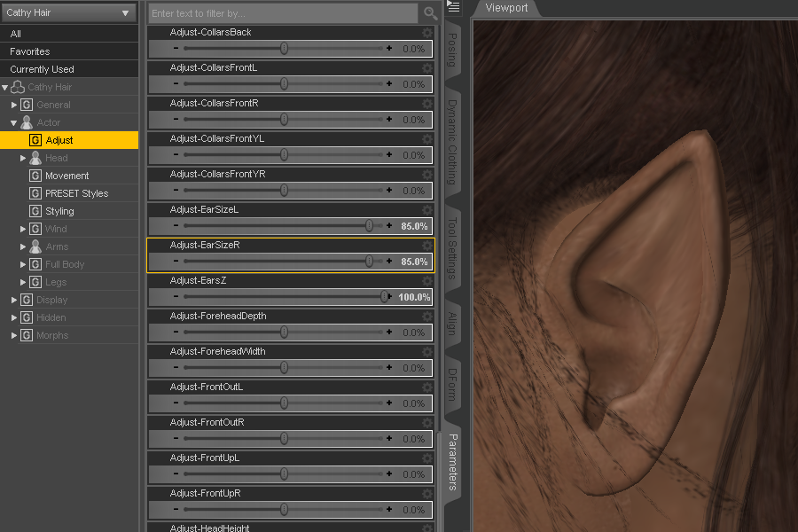
Task: Switch to the Posing tab
Action: (452, 50)
